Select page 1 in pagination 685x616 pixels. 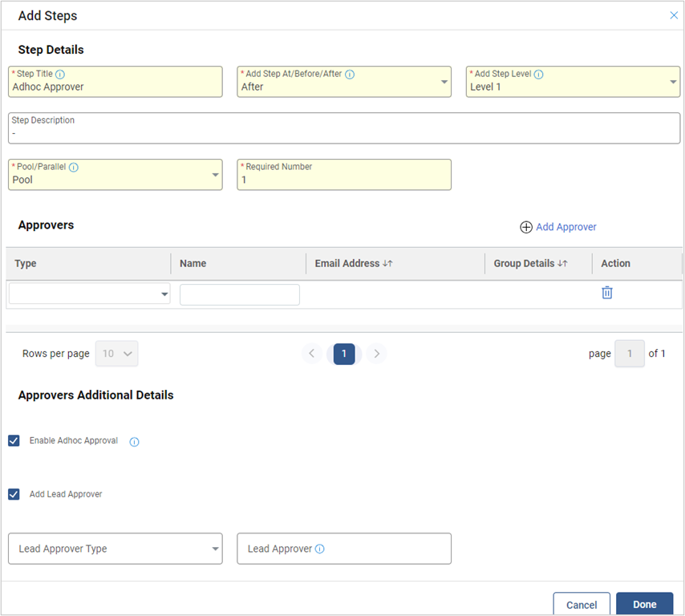point(344,354)
